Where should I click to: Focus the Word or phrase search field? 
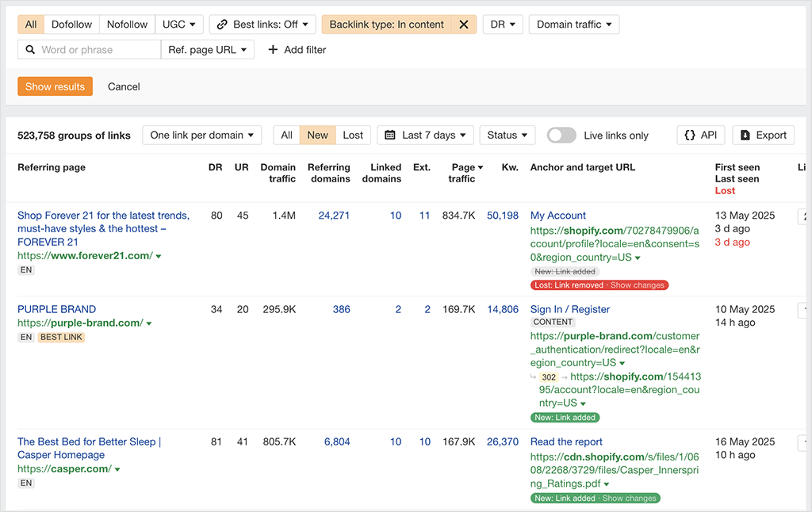tap(89, 50)
